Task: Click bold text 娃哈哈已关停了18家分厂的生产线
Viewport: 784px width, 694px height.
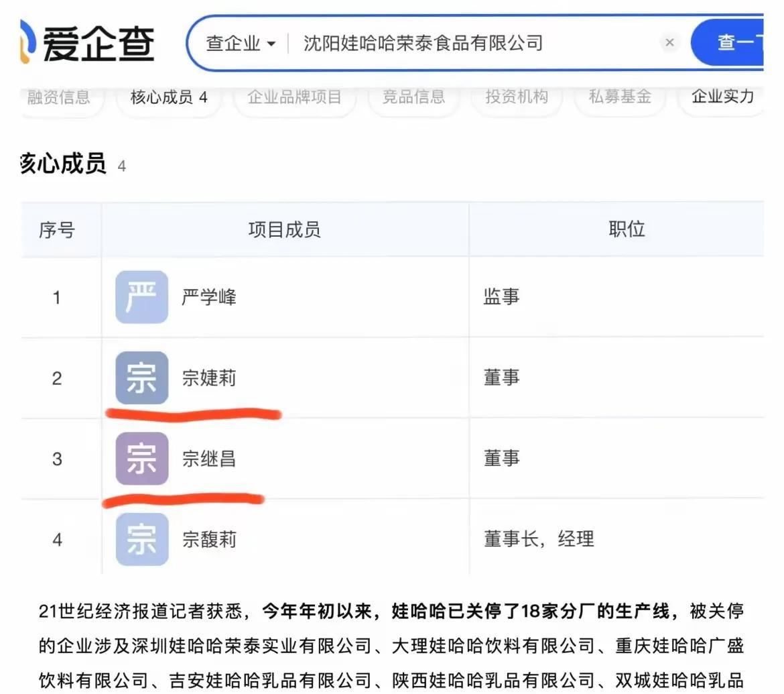Action: [x=530, y=611]
